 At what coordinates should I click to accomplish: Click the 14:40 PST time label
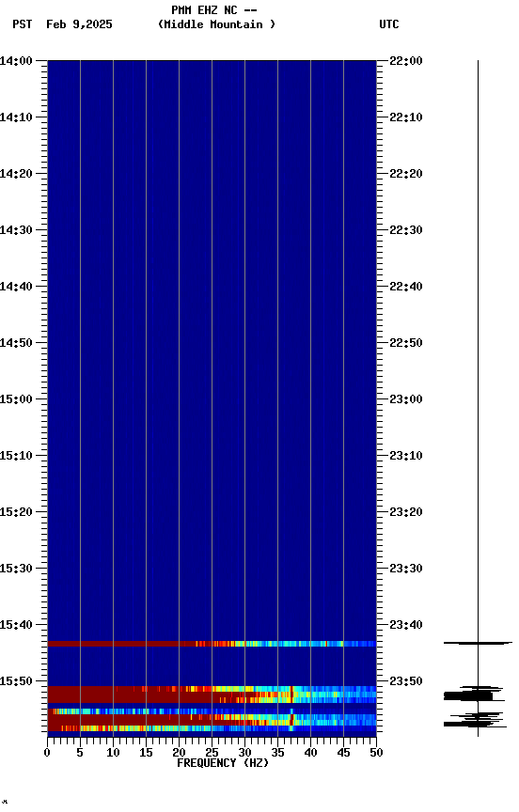click(x=16, y=287)
